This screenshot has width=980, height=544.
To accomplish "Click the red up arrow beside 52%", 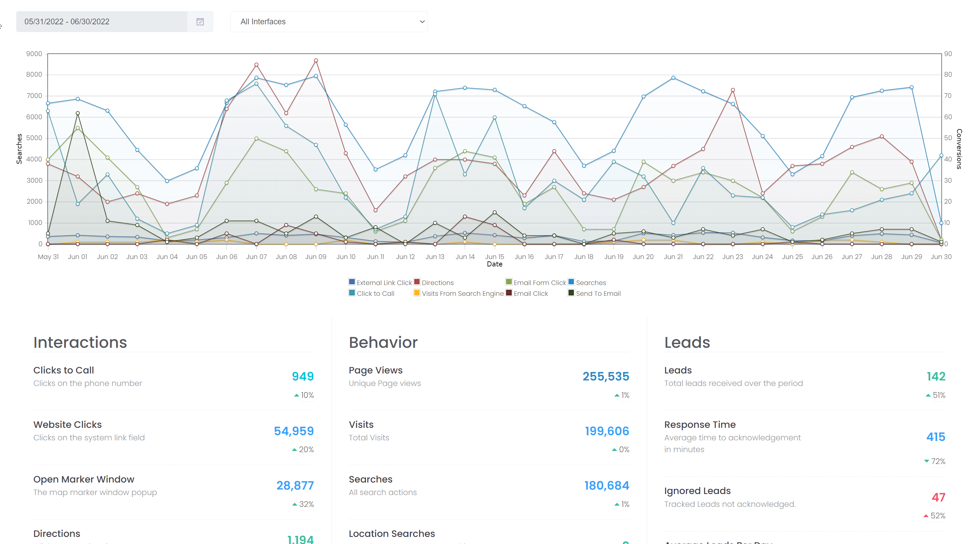I will pos(925,516).
